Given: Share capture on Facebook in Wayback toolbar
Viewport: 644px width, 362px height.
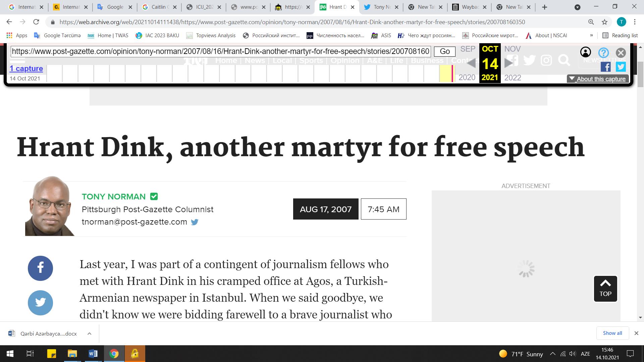Looking at the screenshot, I should pyautogui.click(x=605, y=67).
